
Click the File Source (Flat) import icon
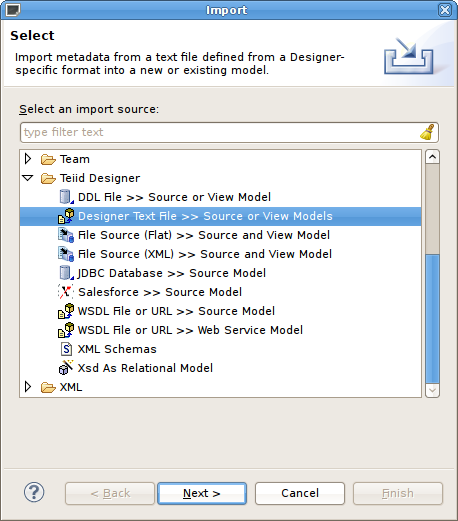point(66,235)
